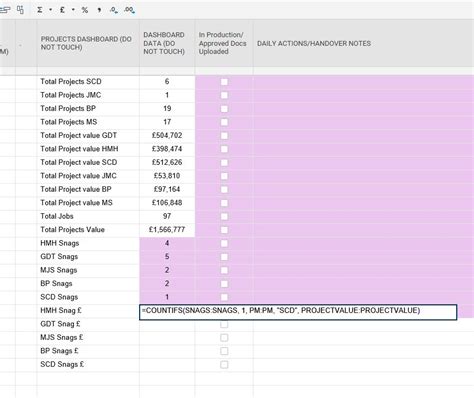
Task: Select the 'BP Snags £' label cell
Action: pos(88,351)
